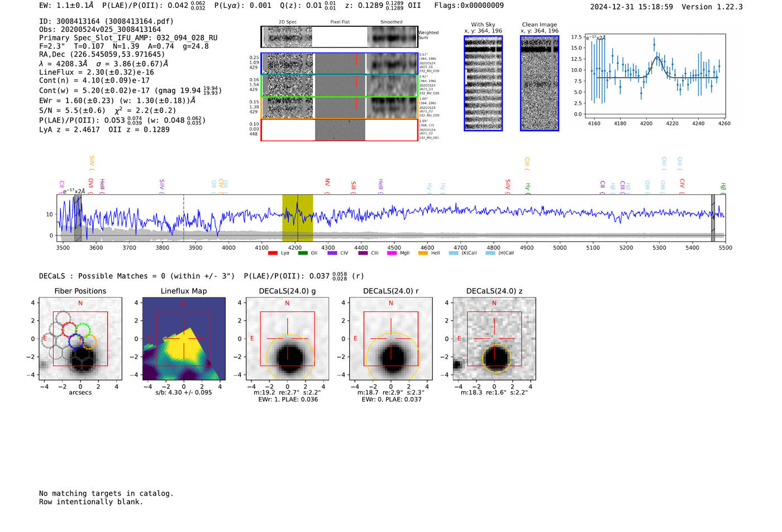Open the DECaLS(24.0) z cutout
Screen dimensions: 782x532
tap(494, 338)
